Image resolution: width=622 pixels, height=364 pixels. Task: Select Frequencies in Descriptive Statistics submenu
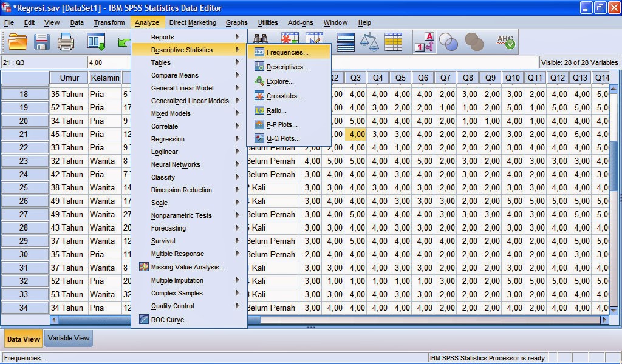tap(289, 52)
